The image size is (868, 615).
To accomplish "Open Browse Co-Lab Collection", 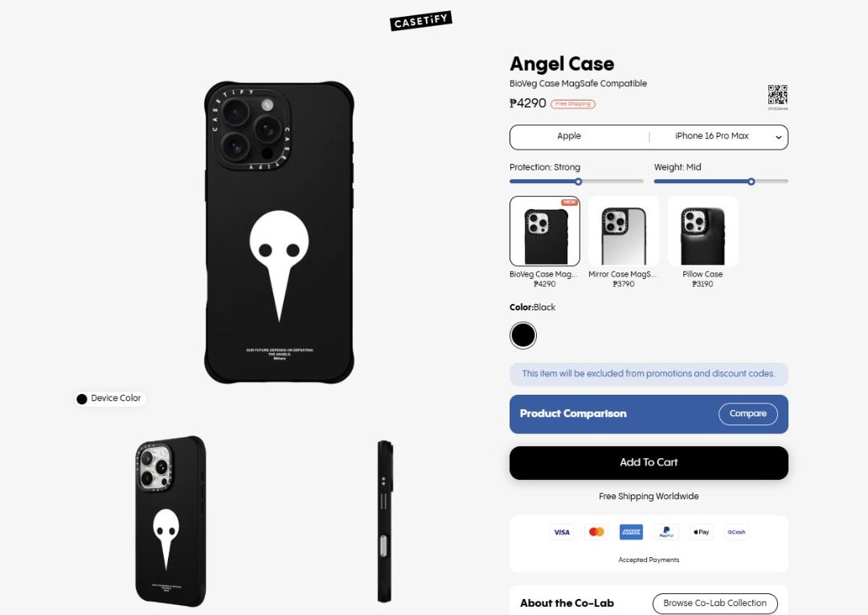I will click(714, 604).
